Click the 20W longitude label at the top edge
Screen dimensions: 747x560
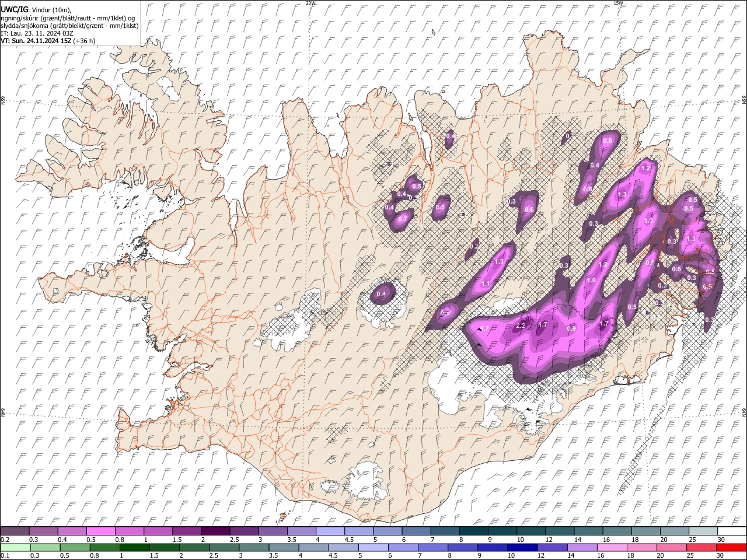[x=310, y=3]
